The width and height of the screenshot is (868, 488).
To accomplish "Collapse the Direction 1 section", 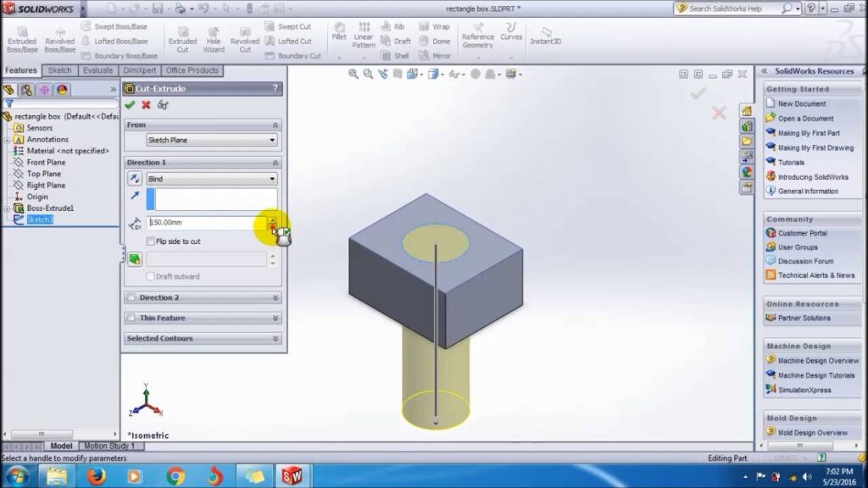I will (275, 163).
